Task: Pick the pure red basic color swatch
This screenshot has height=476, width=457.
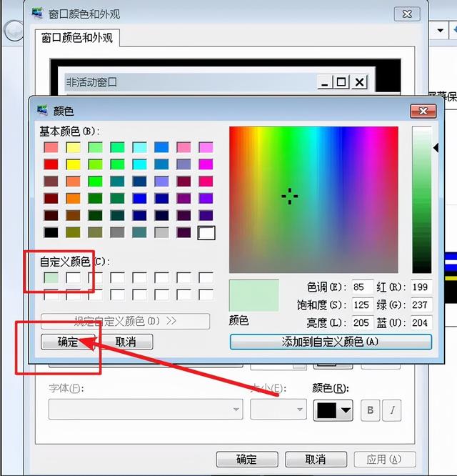Action: click(x=51, y=164)
